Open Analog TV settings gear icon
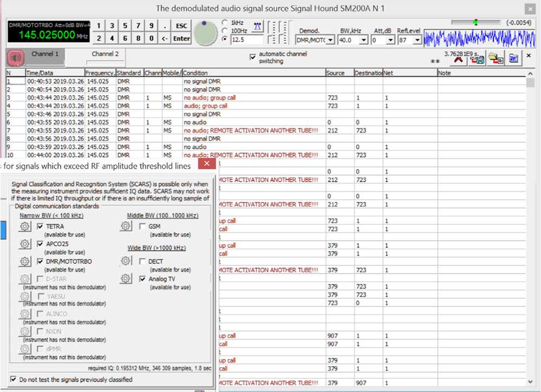The height and width of the screenshot is (392, 541). [x=126, y=279]
